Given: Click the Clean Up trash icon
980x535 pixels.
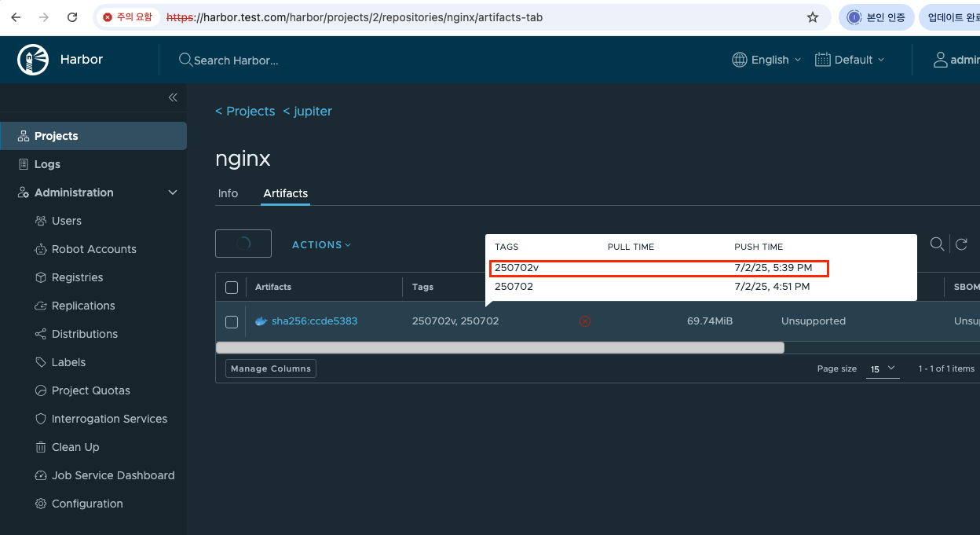Looking at the screenshot, I should pyautogui.click(x=41, y=447).
